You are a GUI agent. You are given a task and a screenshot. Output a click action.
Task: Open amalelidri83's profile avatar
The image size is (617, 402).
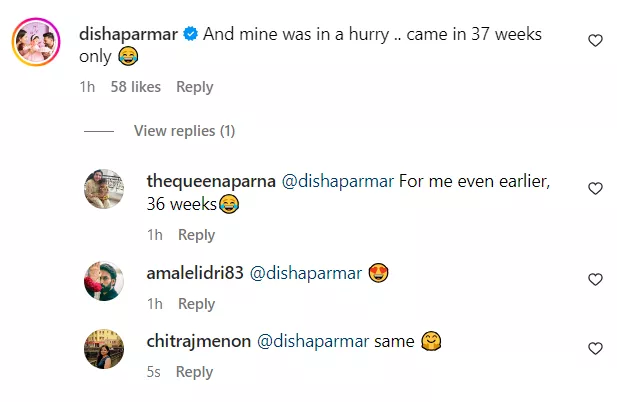[103, 281]
